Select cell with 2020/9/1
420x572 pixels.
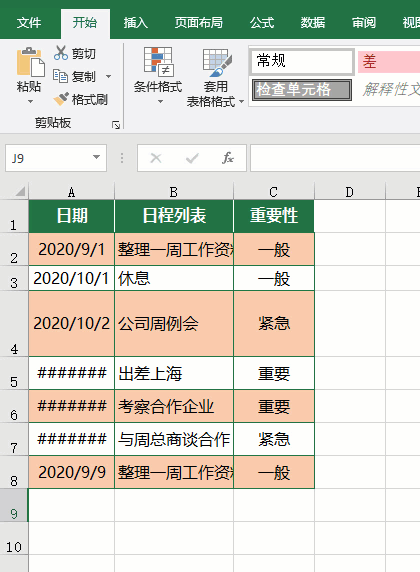72,250
